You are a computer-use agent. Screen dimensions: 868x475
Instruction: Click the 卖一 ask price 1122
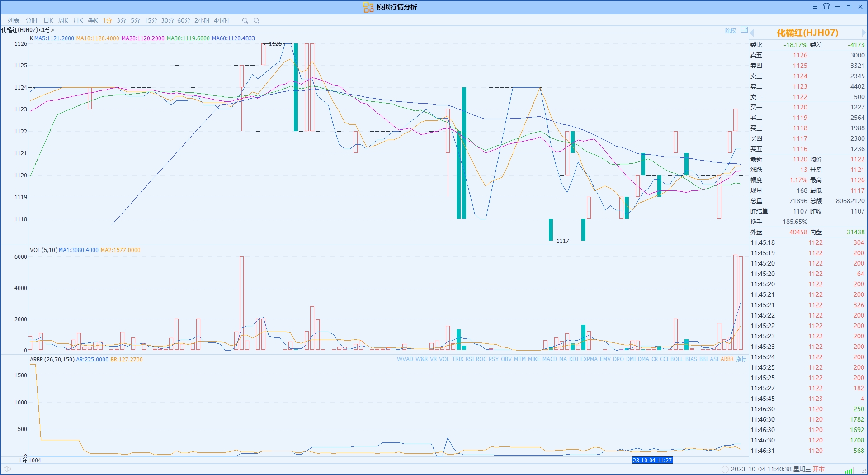(x=800, y=97)
